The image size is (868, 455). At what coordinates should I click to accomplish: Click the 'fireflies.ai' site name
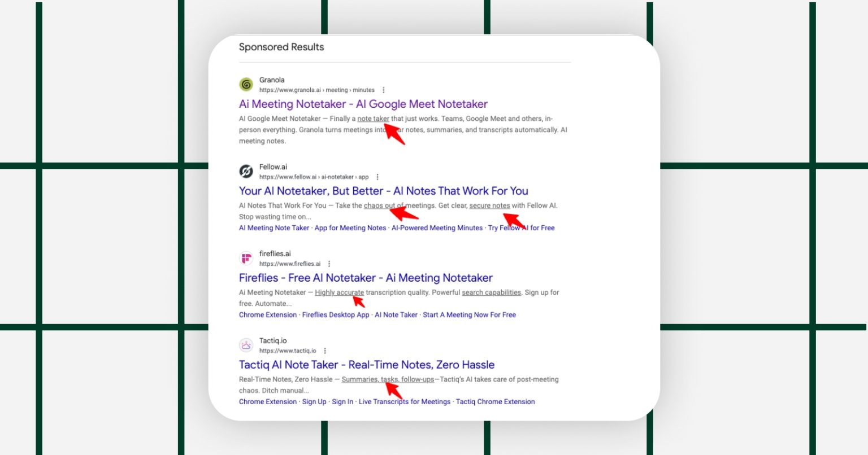pos(275,254)
